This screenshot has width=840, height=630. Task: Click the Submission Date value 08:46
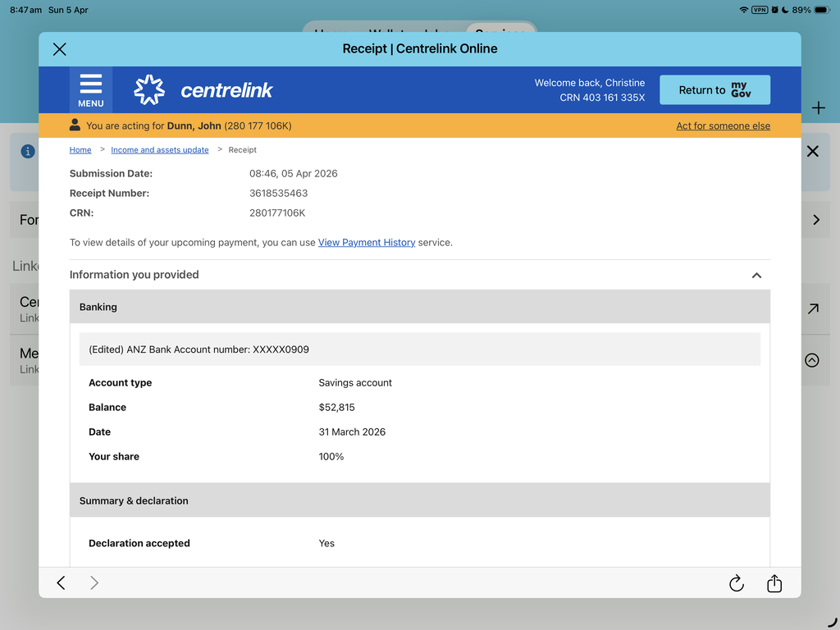(x=293, y=174)
